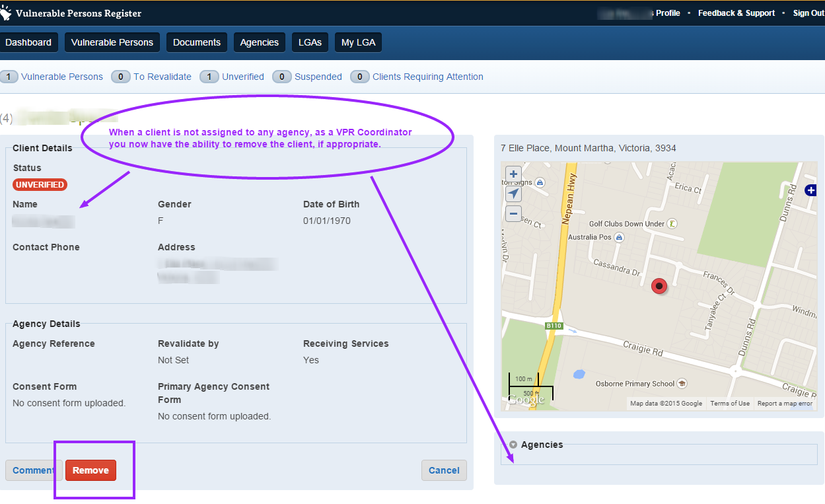Click the Sign Out link
Image resolution: width=825 pixels, height=504 pixels.
click(808, 13)
